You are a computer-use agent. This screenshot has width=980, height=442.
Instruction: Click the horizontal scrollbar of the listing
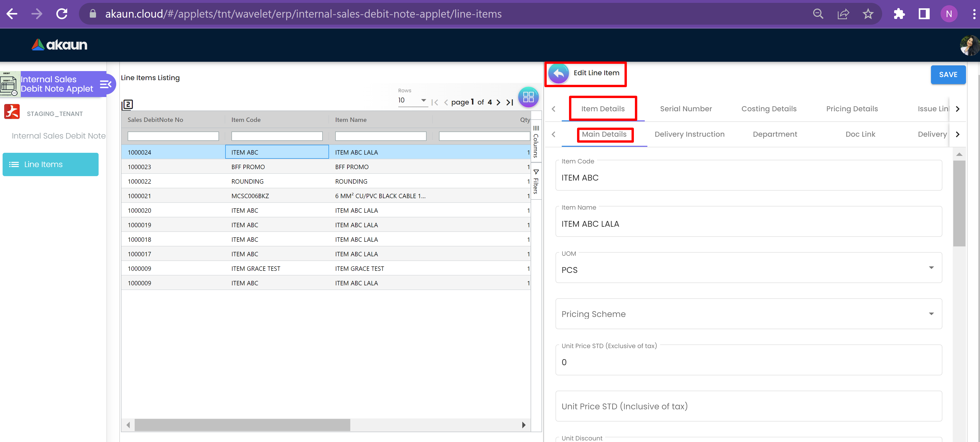point(242,425)
